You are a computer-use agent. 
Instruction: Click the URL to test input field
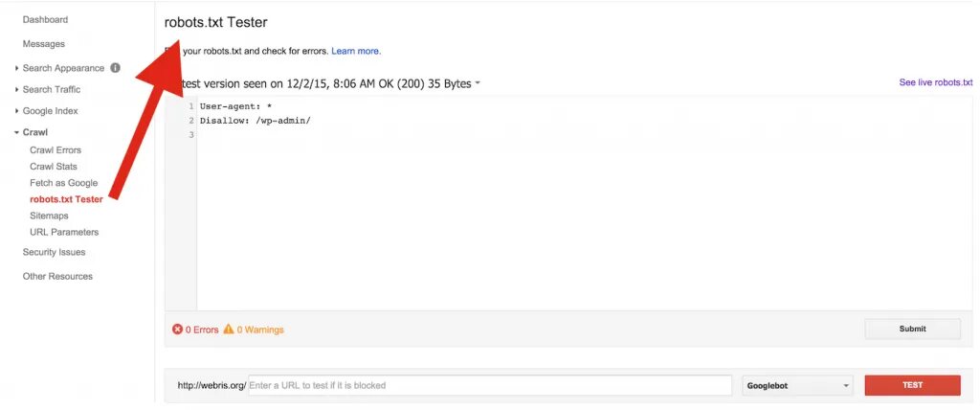coord(490,385)
